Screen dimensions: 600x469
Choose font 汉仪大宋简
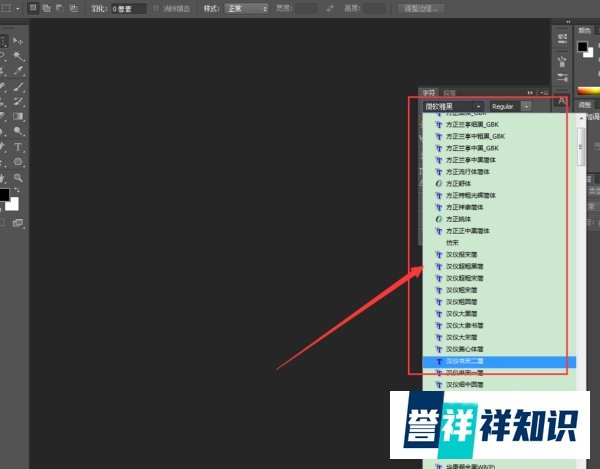coord(499,338)
